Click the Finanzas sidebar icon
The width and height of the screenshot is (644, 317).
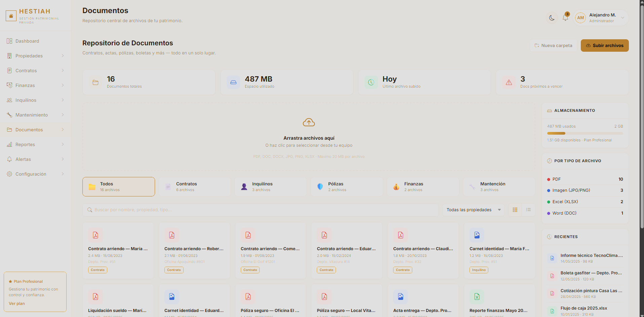pyautogui.click(x=9, y=85)
